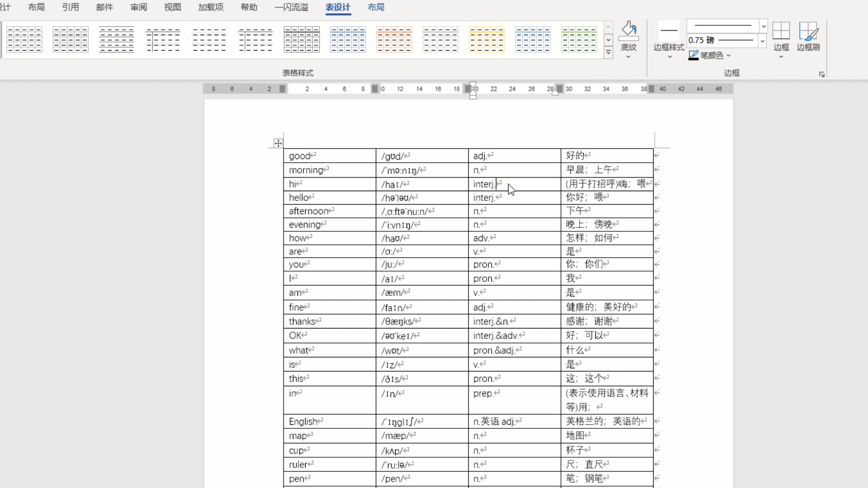Screen dimensions: 868x488
Task: Expand the 边框 borders dropdown arrow
Action: [x=781, y=57]
